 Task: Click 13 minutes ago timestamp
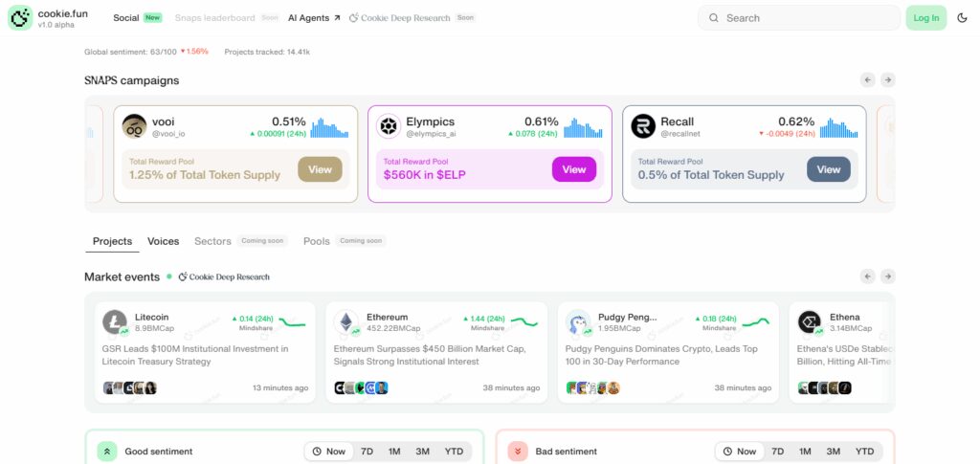(x=280, y=387)
